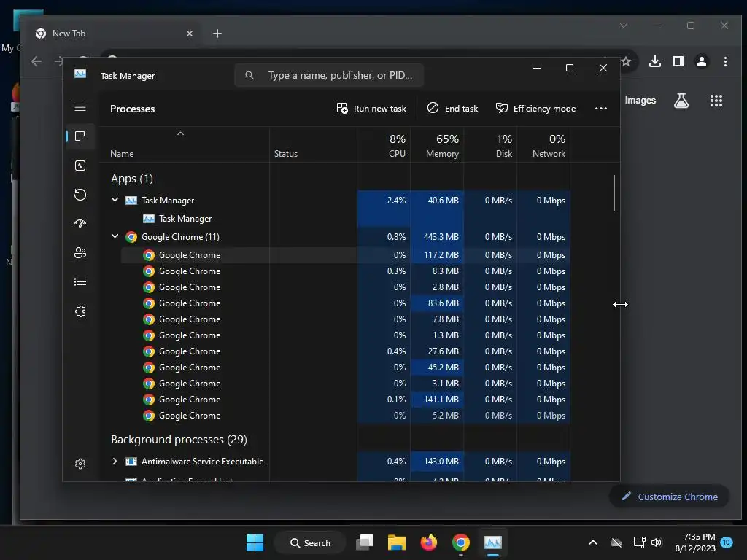Screen dimensions: 747x560
Task: Sort processes by Status column
Action: (x=313, y=144)
